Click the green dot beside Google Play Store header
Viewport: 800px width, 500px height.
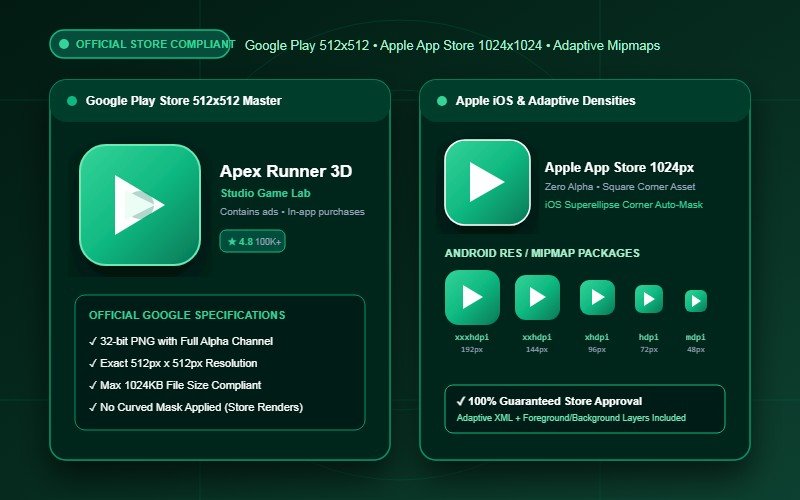coord(72,101)
